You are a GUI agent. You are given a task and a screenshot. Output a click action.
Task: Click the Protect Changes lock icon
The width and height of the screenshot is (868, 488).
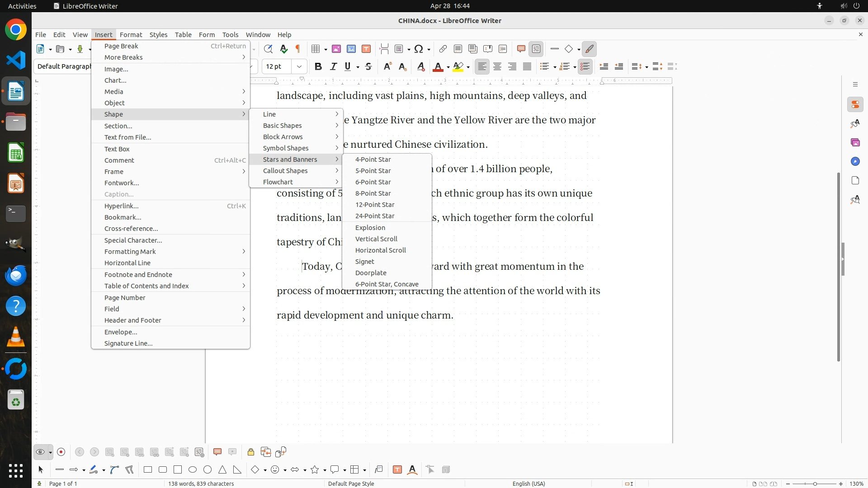point(250,452)
